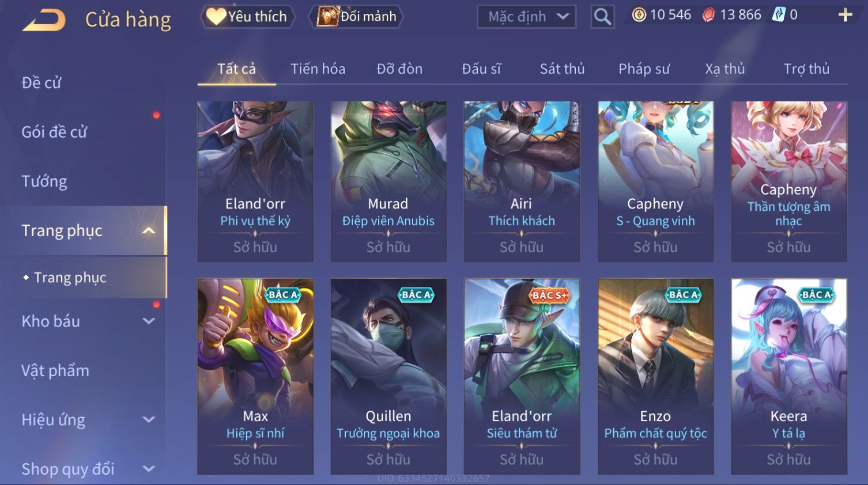Click the gold coin currency icon
The height and width of the screenshot is (485, 868).
tap(639, 15)
